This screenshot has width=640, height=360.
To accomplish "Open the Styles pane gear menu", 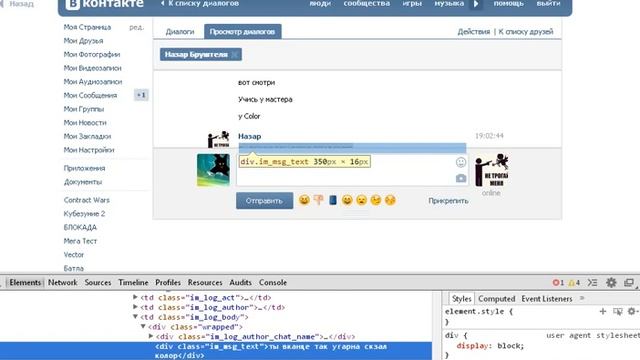I will coord(631,311).
